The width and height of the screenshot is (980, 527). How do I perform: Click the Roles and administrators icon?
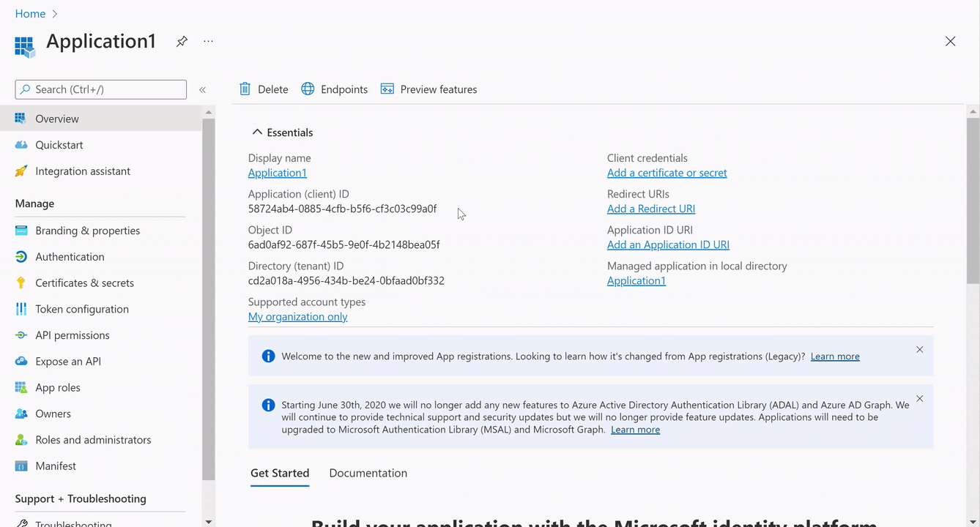point(21,440)
